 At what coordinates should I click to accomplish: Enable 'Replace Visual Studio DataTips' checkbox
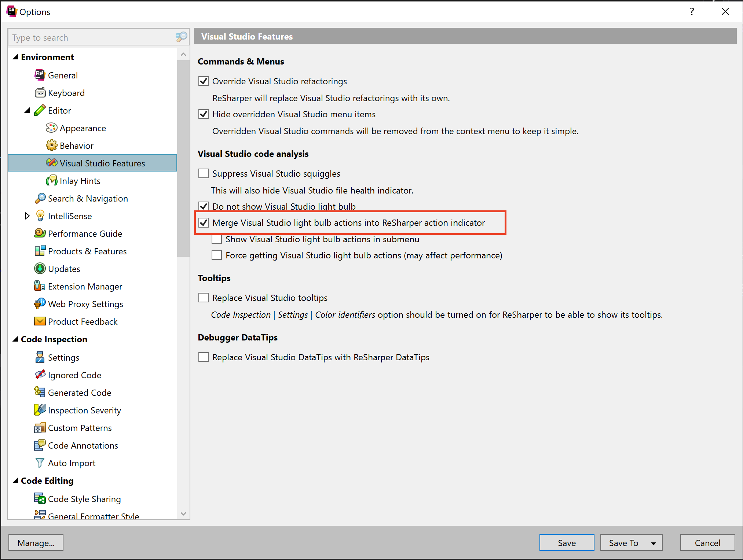pos(204,357)
